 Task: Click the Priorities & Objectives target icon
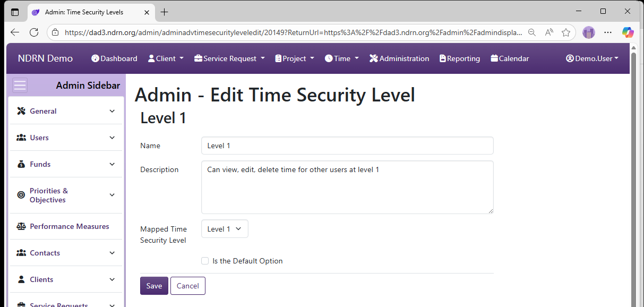(21, 195)
